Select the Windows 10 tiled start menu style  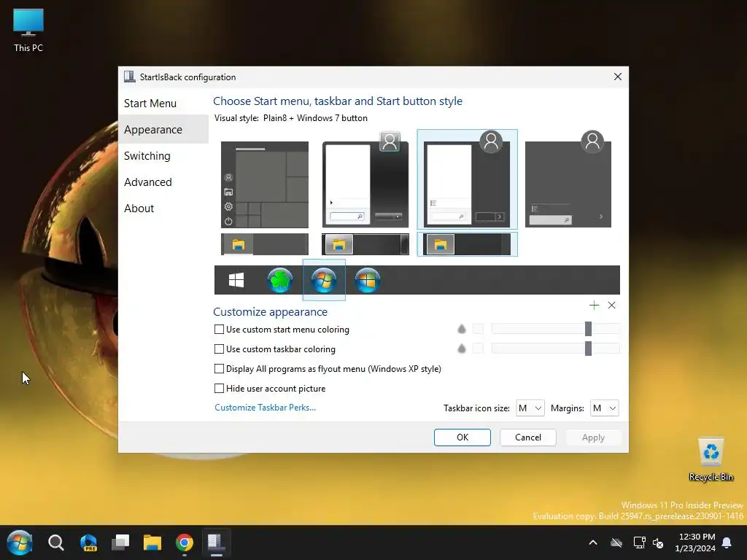tap(264, 184)
